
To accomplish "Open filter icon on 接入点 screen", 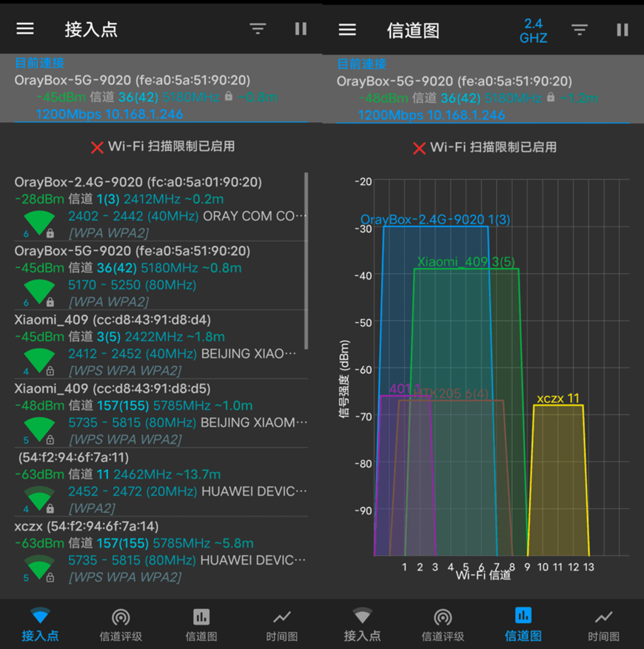I will 258,29.
